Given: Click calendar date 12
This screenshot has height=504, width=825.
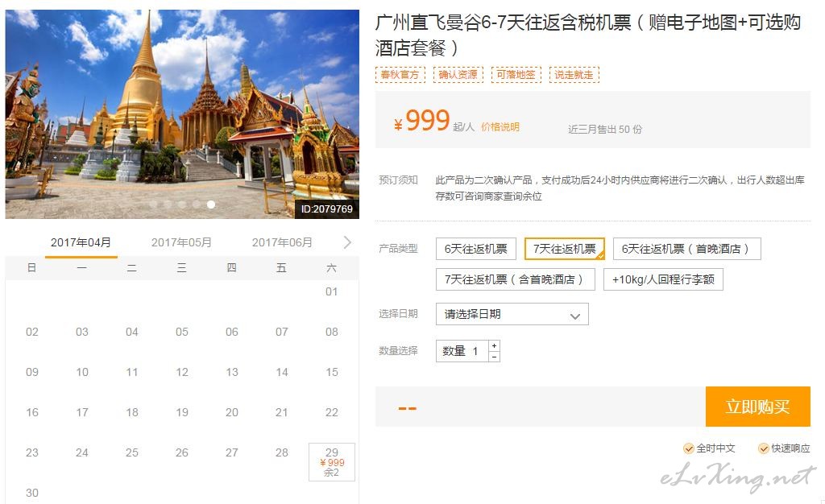Looking at the screenshot, I should click(x=182, y=372).
